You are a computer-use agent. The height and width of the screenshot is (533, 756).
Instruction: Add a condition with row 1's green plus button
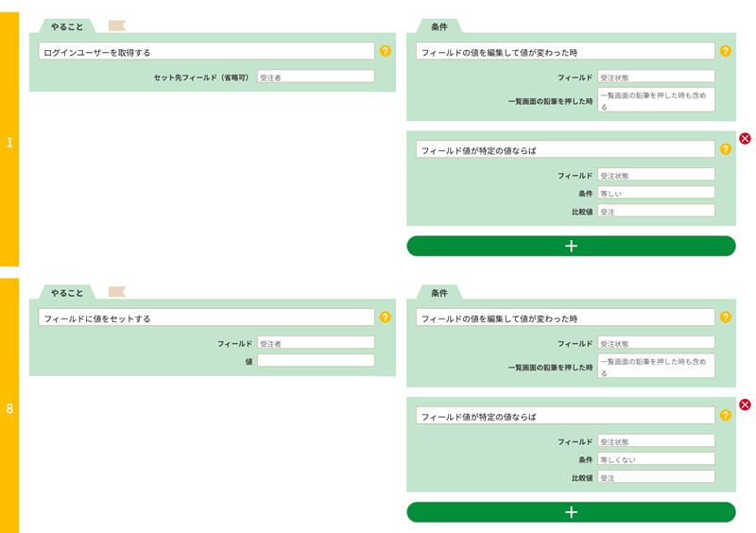coord(571,246)
